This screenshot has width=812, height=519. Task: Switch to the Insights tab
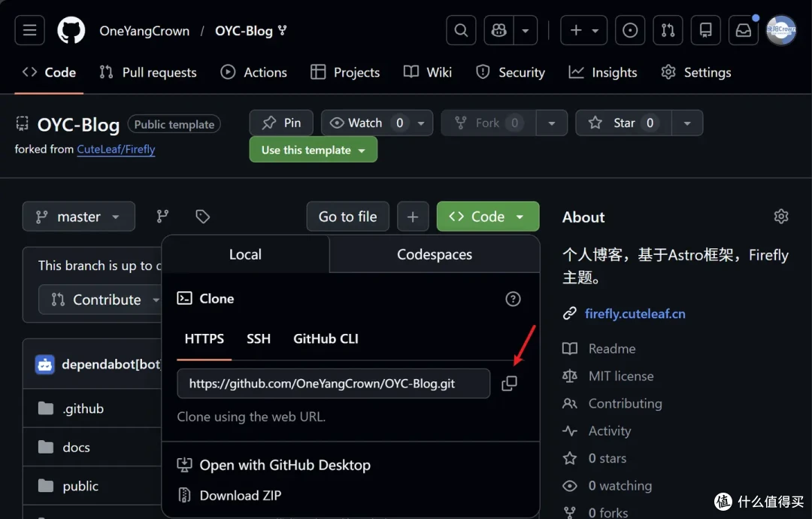(x=603, y=72)
